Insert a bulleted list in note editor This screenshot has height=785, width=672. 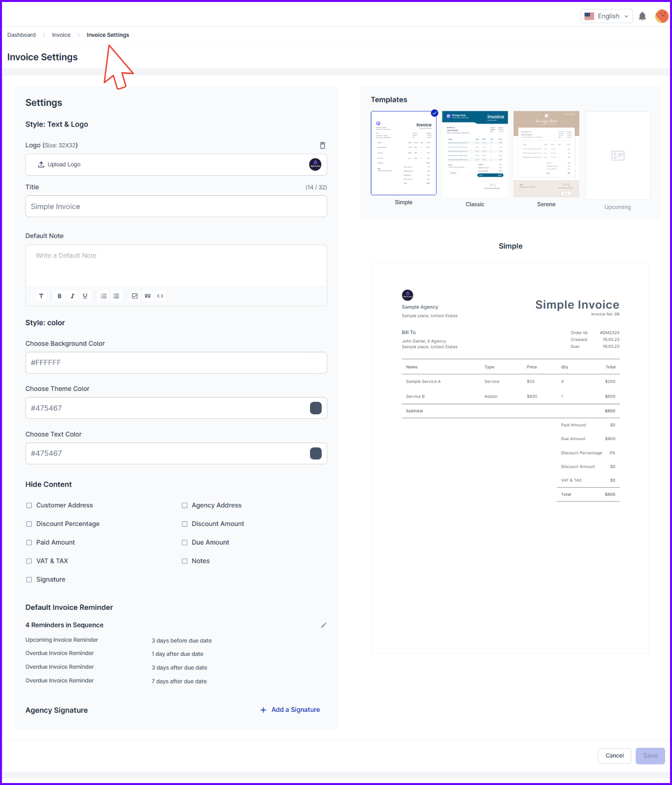pos(116,296)
